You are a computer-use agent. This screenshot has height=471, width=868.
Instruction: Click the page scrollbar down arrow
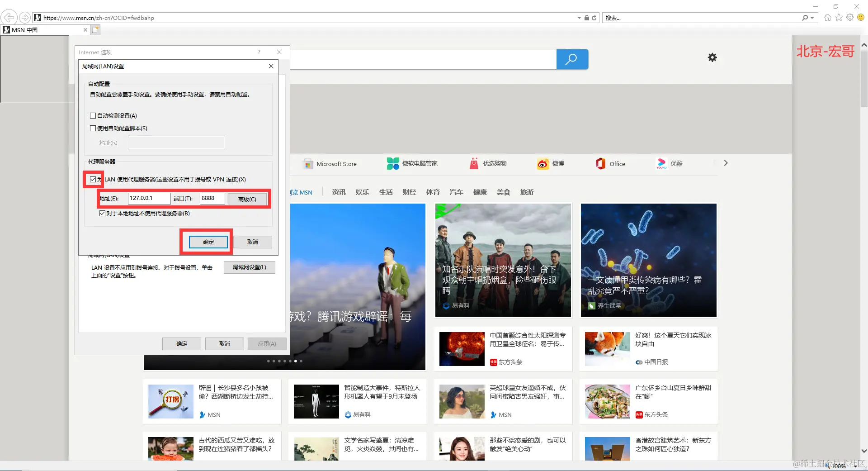(864, 451)
